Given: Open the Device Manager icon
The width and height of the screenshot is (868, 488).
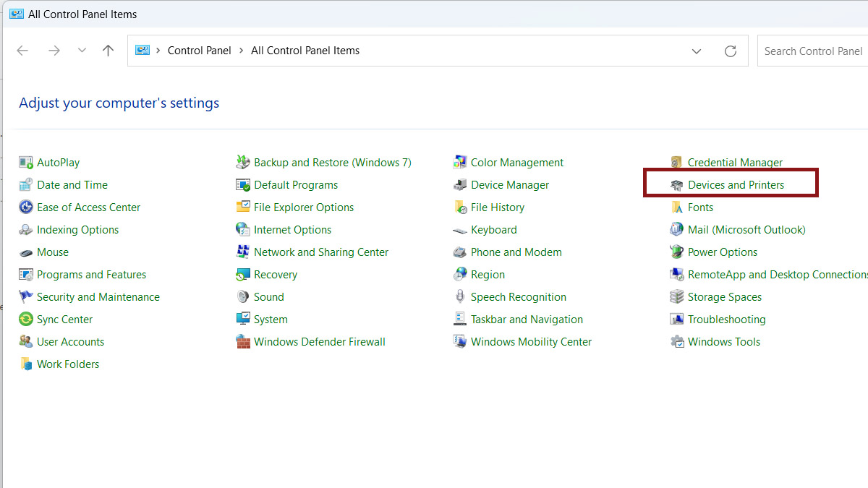Looking at the screenshot, I should click(x=460, y=185).
